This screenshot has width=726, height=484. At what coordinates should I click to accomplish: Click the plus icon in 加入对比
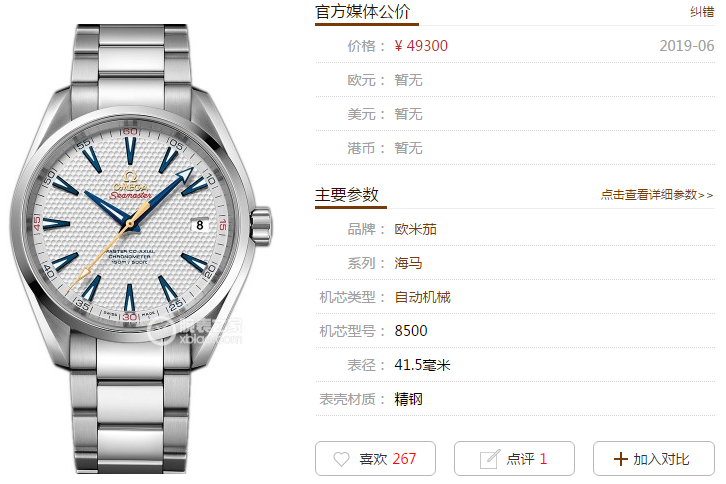coord(620,459)
